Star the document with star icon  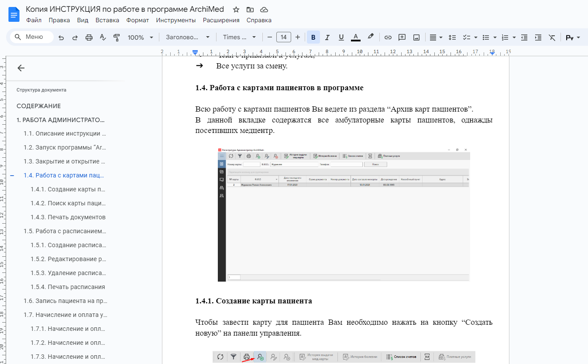pyautogui.click(x=236, y=10)
